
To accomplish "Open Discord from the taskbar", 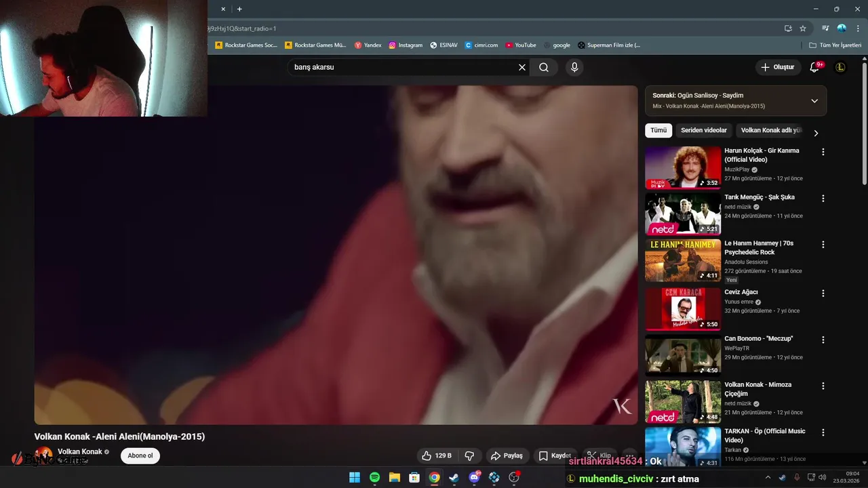I will pyautogui.click(x=474, y=478).
